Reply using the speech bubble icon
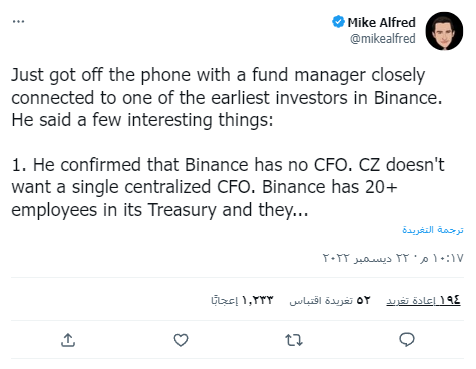The width and height of the screenshot is (476, 369). coord(407,340)
